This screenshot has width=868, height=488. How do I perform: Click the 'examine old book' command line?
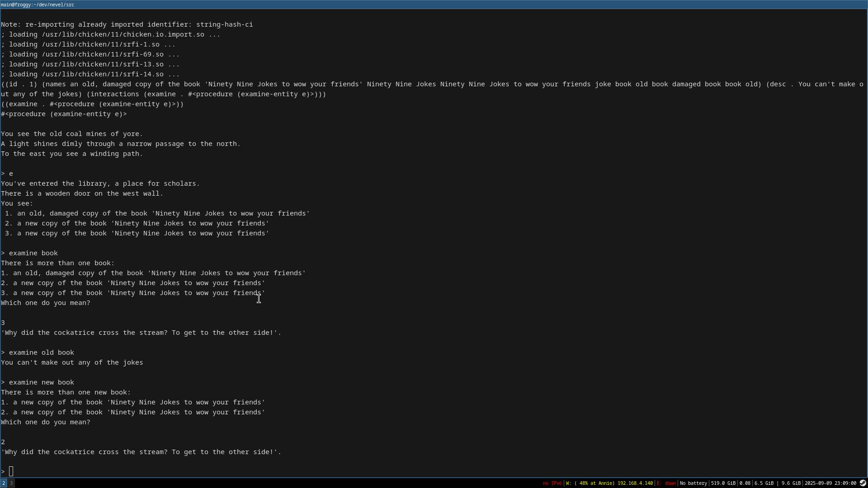point(41,352)
